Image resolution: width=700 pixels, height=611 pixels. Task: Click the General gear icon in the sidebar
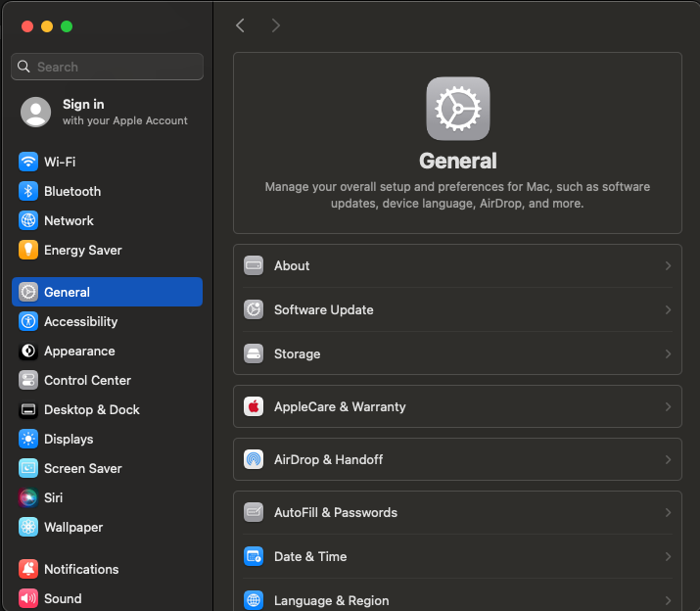28,292
